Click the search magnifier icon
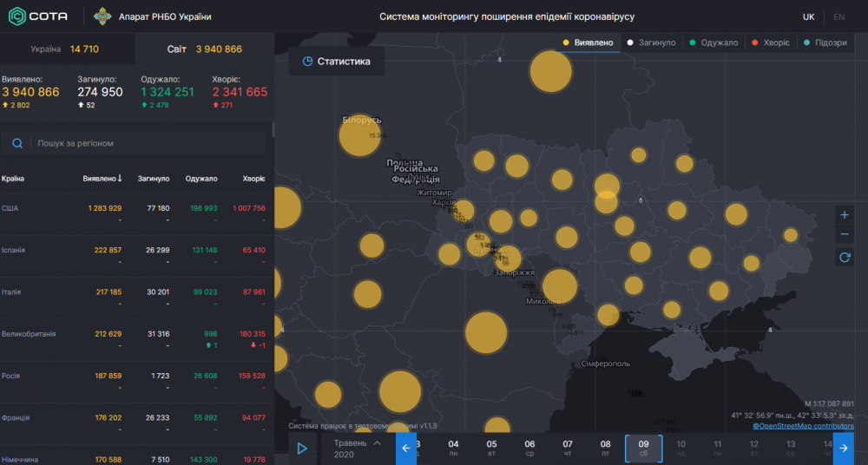This screenshot has height=465, width=868. [17, 143]
